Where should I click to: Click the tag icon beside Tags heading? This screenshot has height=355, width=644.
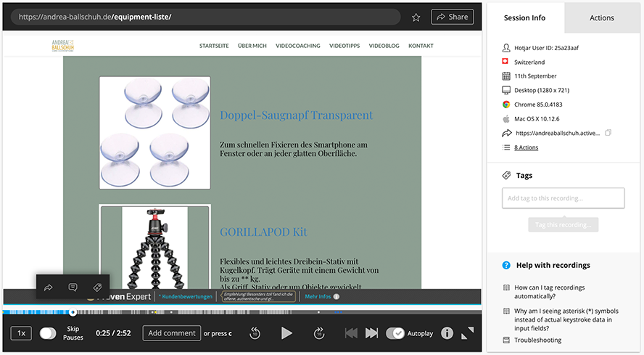[x=506, y=175]
